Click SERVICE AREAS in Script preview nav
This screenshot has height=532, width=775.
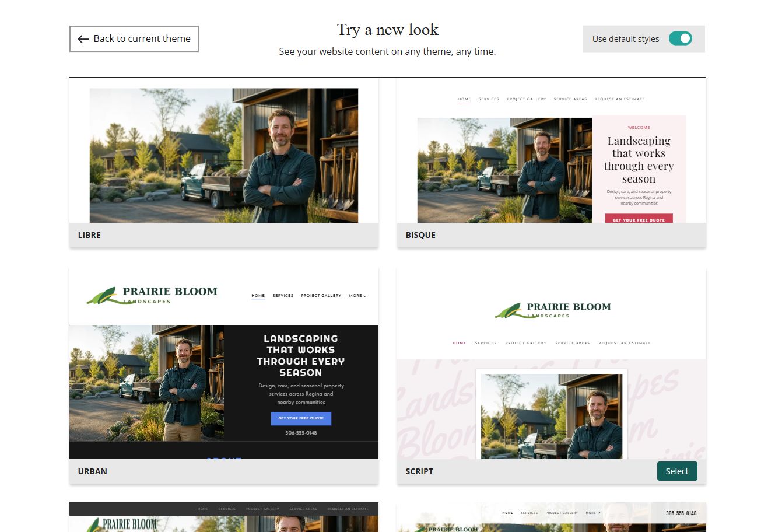pyautogui.click(x=573, y=343)
